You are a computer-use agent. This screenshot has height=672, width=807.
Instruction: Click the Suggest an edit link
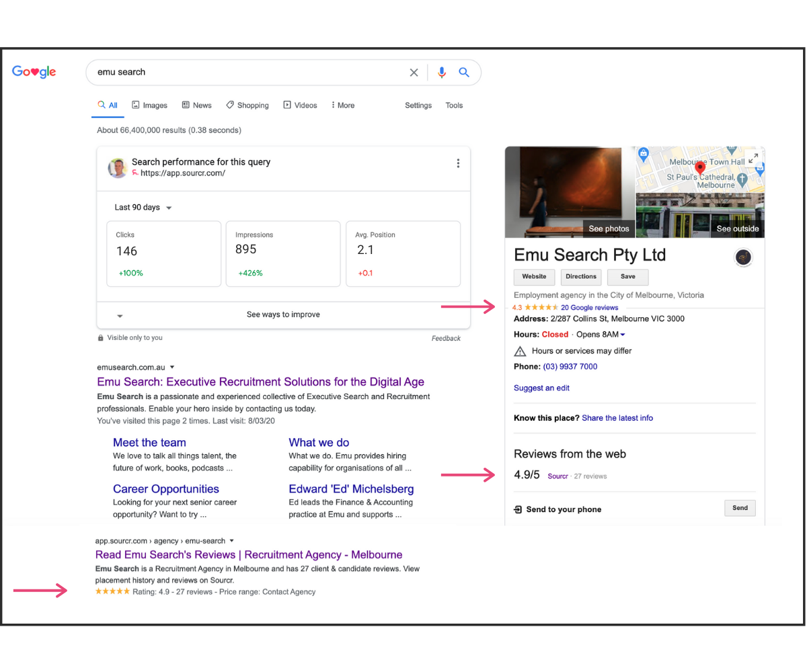point(541,388)
